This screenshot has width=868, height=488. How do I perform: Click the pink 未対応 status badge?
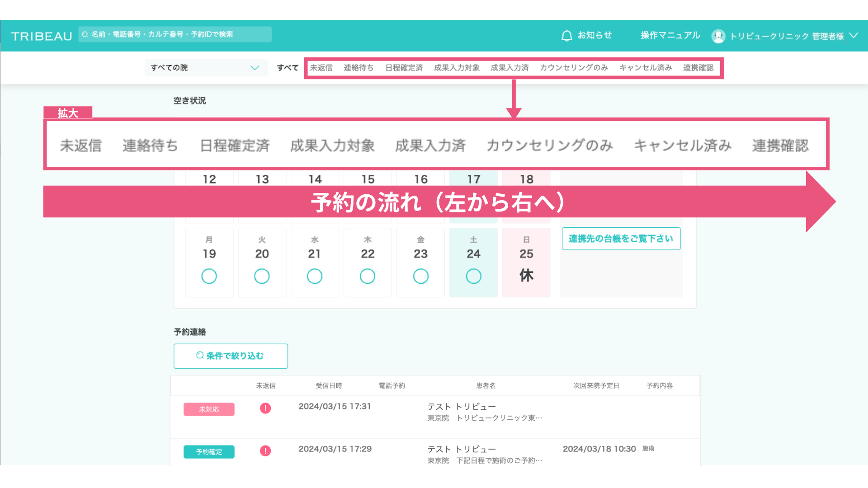click(209, 409)
